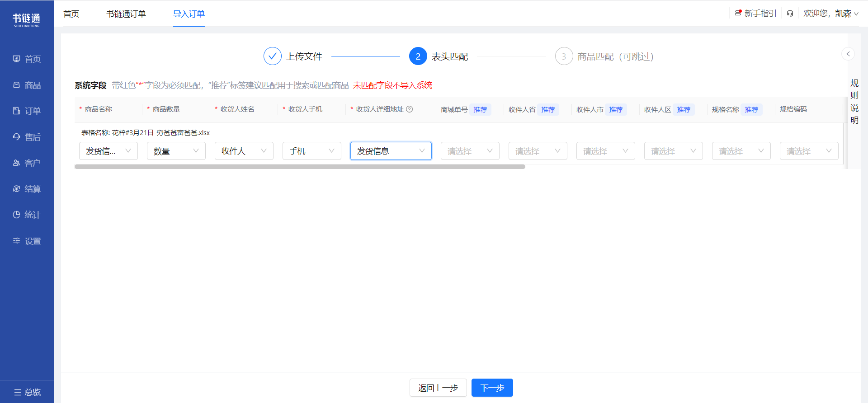Open 订单 in the left sidebar
Image resolution: width=868 pixels, height=403 pixels.
(27, 111)
